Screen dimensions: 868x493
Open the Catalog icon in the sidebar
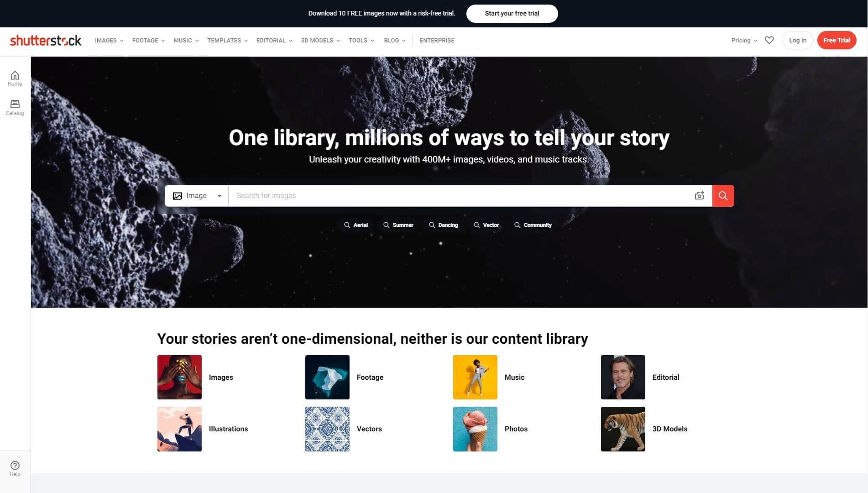(x=15, y=108)
